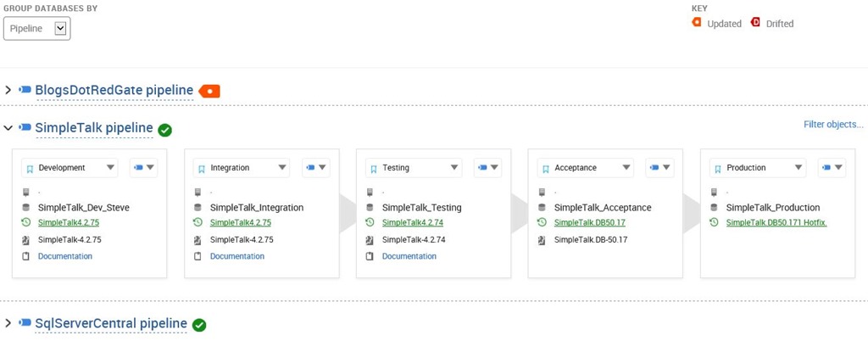The image size is (868, 341).
Task: Click the orange Updated icon in the key
Action: click(697, 23)
